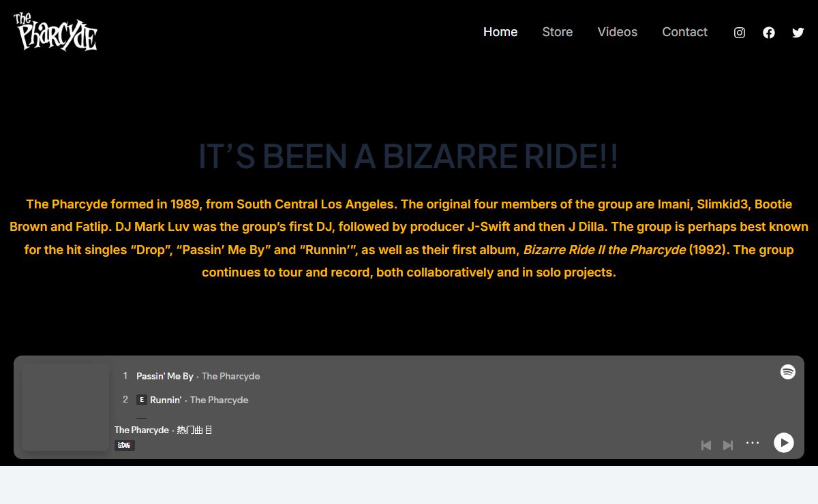Image resolution: width=818 pixels, height=504 pixels.
Task: Open the Contact page
Action: click(684, 32)
